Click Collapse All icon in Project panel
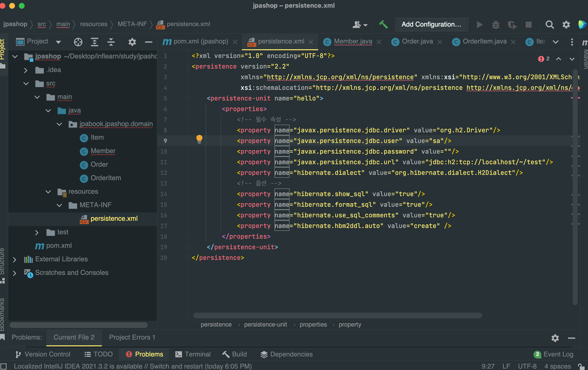This screenshot has height=370, width=588. coord(111,42)
